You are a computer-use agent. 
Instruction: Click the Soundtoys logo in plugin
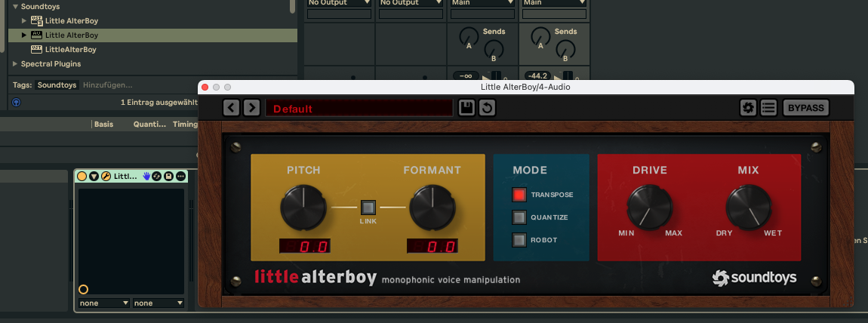[755, 278]
